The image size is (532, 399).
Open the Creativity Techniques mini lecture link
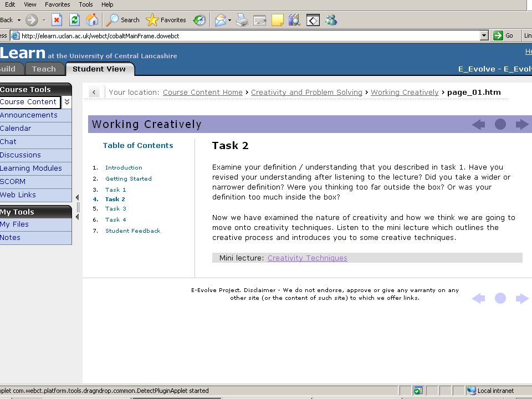(308, 258)
